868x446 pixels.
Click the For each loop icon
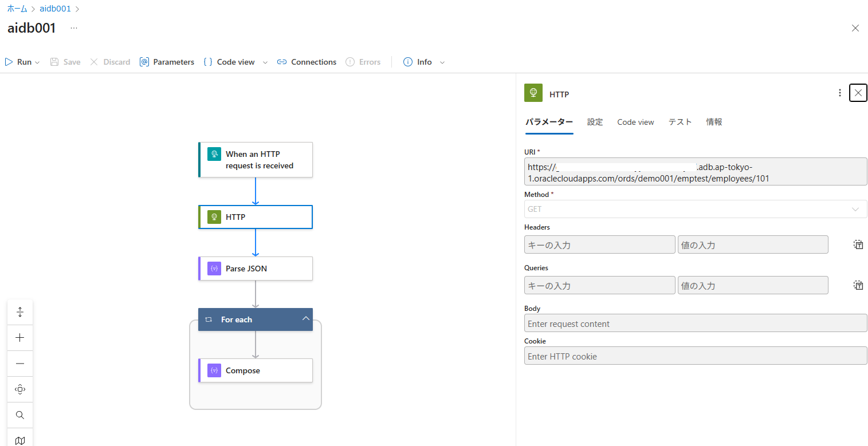tap(209, 319)
